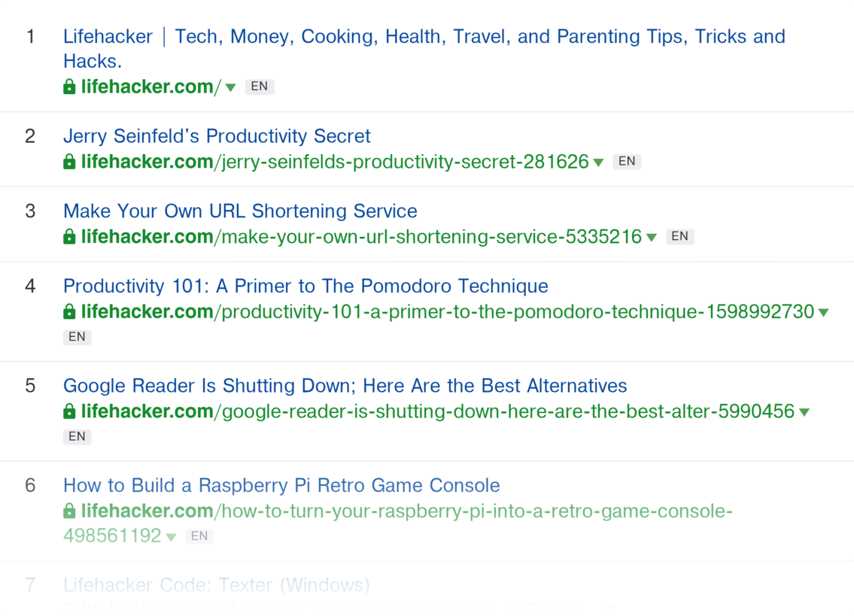Click EN language badge on first result
This screenshot has width=854, height=616.
260,86
